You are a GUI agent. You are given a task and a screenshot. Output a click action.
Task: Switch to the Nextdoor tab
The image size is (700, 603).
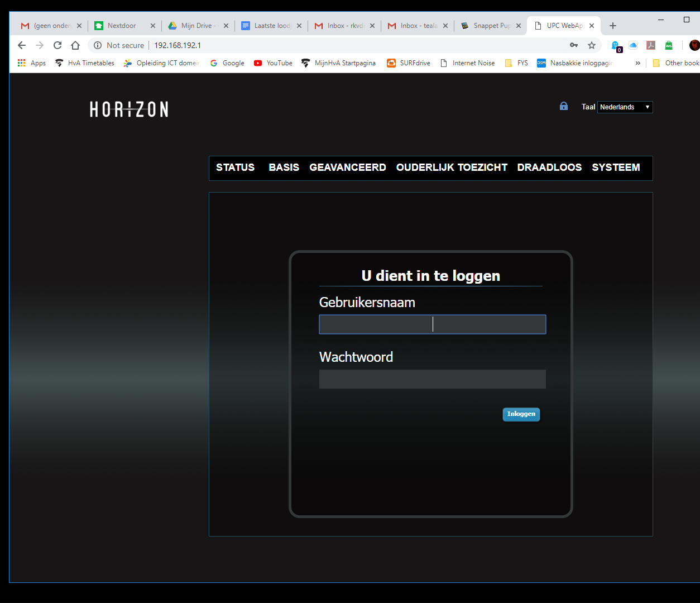(122, 26)
